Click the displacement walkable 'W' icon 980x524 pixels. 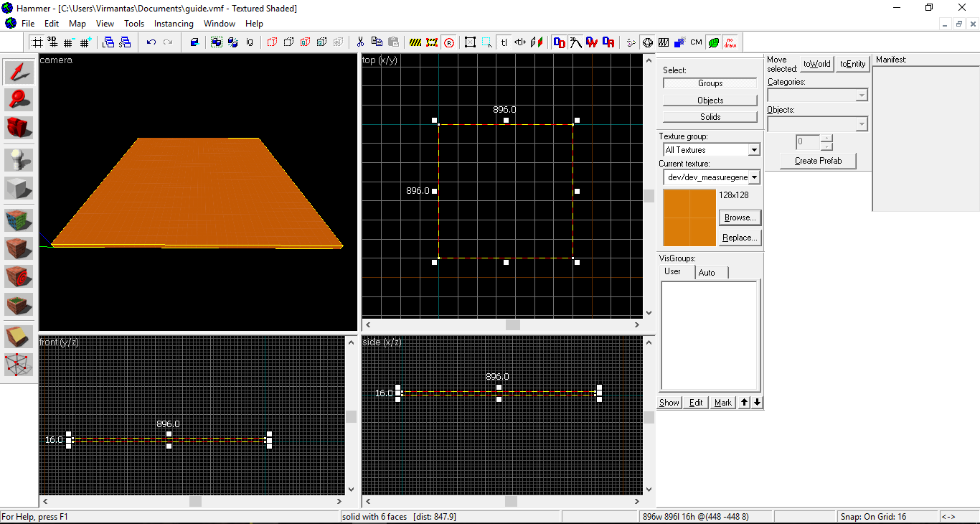[x=592, y=42]
